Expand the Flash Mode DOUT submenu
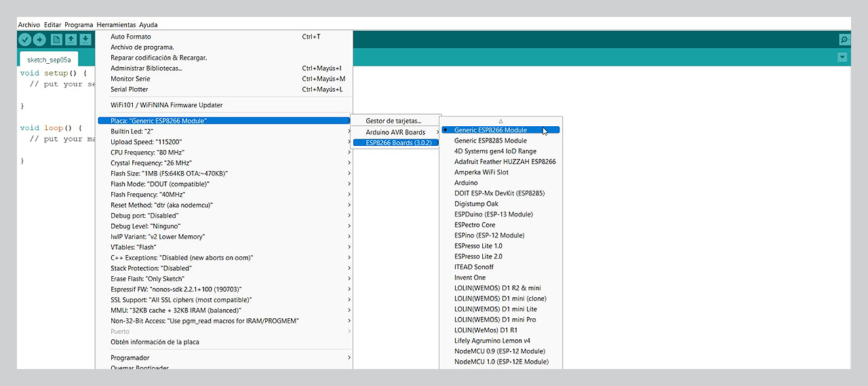The image size is (868, 386). 224,184
